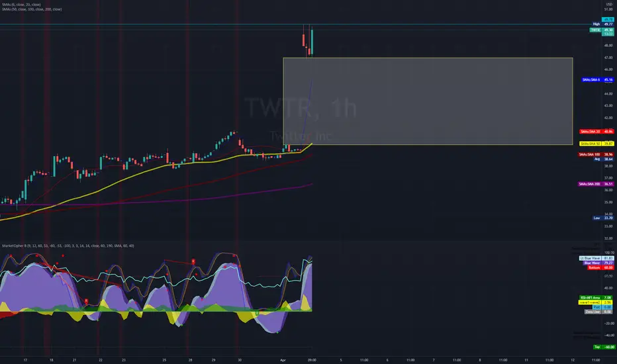
Task: Click the 51.00 price scale value
Action: (608, 9)
